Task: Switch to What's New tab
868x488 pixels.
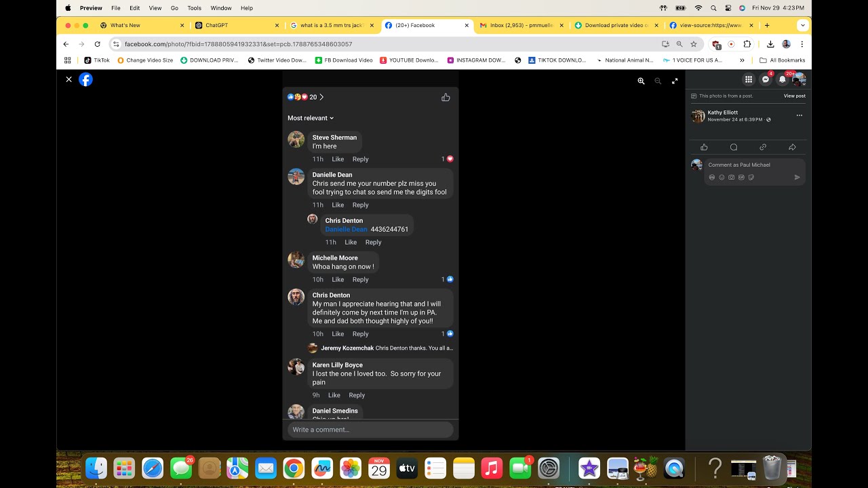Action: [142, 25]
